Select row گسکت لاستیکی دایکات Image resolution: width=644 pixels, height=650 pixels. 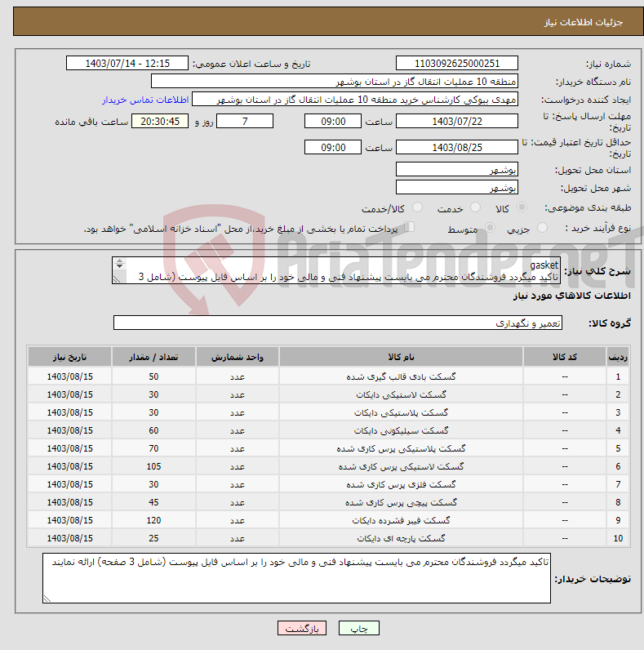tap(328, 394)
